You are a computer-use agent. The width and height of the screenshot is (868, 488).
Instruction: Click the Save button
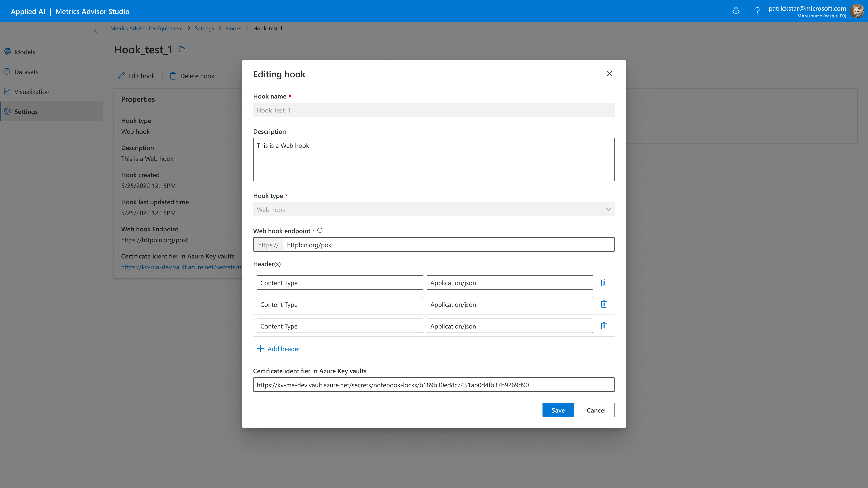click(558, 410)
